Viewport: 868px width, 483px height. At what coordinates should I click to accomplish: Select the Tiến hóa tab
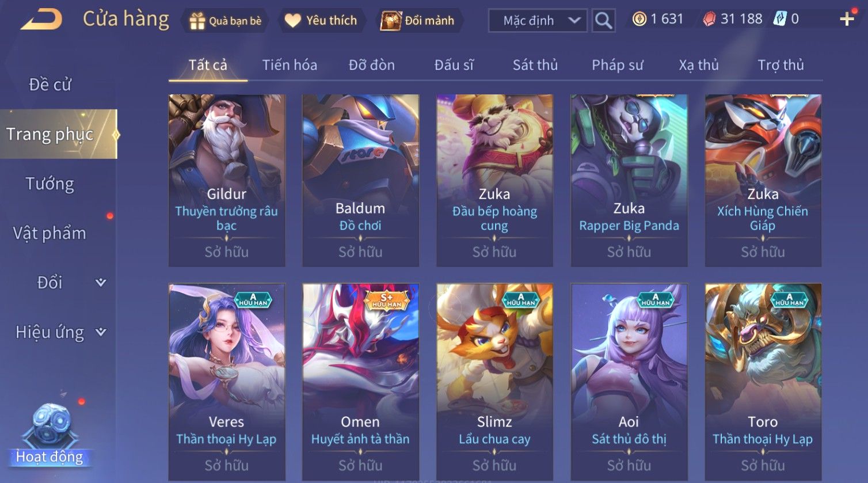pos(290,65)
